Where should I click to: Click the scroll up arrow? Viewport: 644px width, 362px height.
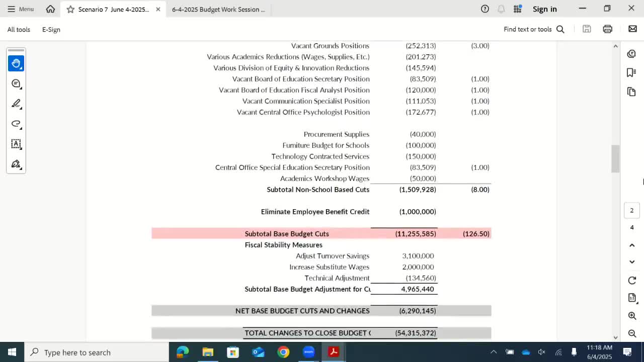(615, 46)
